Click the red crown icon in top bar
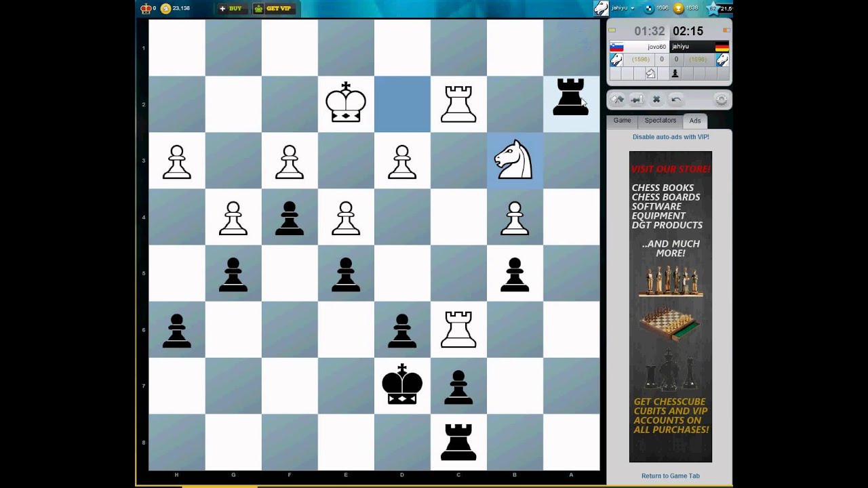 (146, 8)
